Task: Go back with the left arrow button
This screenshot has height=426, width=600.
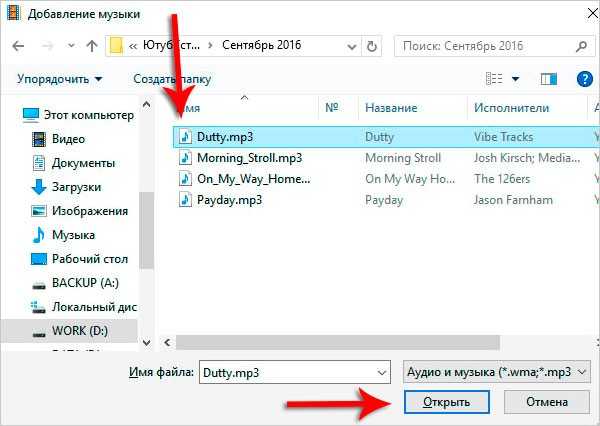Action: click(18, 46)
